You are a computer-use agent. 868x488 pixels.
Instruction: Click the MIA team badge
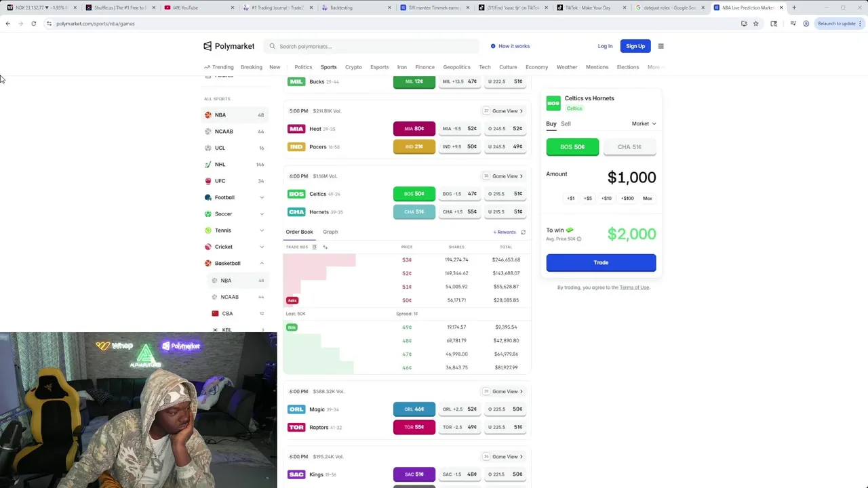point(296,129)
